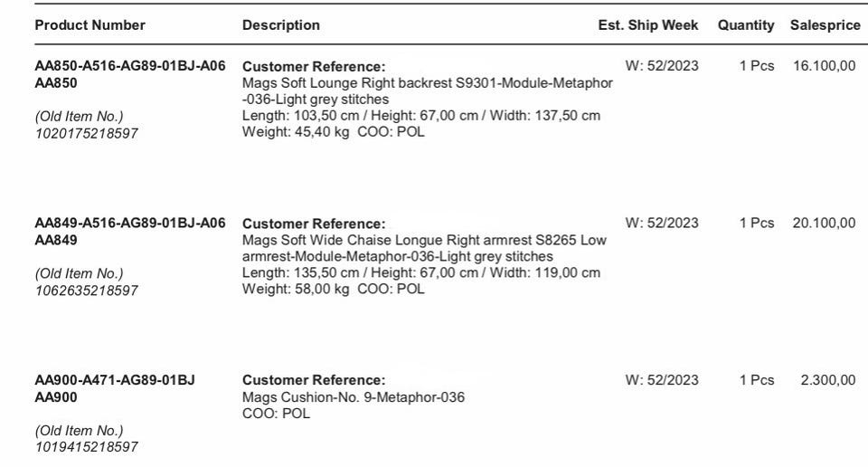Click the Salesprice column header

826,25
